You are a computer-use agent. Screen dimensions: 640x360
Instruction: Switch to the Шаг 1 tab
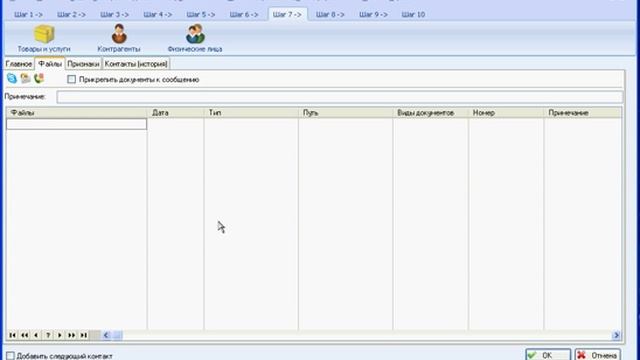click(28, 14)
